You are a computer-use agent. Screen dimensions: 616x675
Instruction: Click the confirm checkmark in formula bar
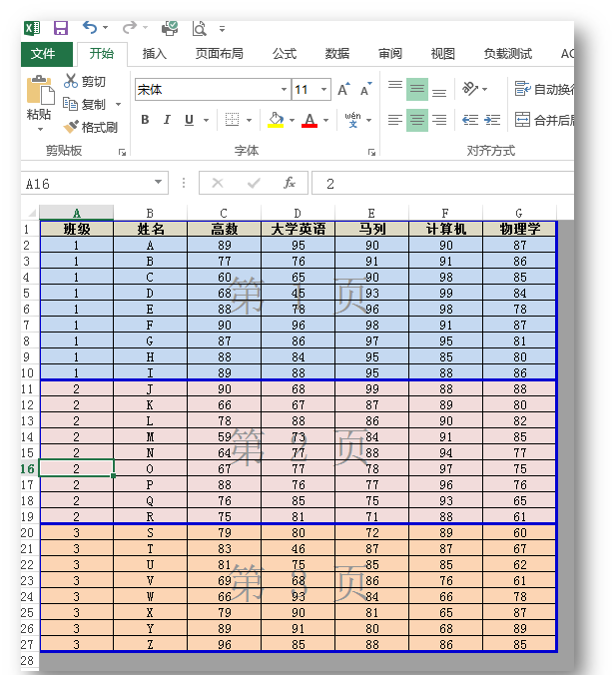[254, 183]
